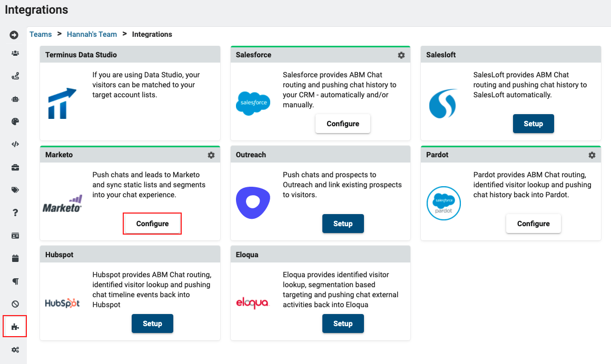The width and height of the screenshot is (611, 364).
Task: Open the gears settings icon at sidebar bottom
Action: (15, 350)
